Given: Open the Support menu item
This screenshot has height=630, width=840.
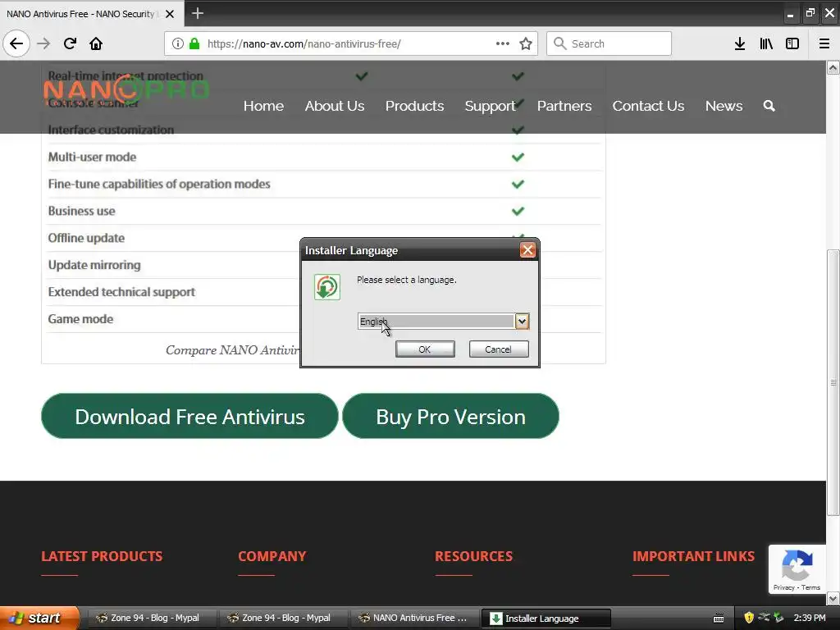Looking at the screenshot, I should coord(491,106).
